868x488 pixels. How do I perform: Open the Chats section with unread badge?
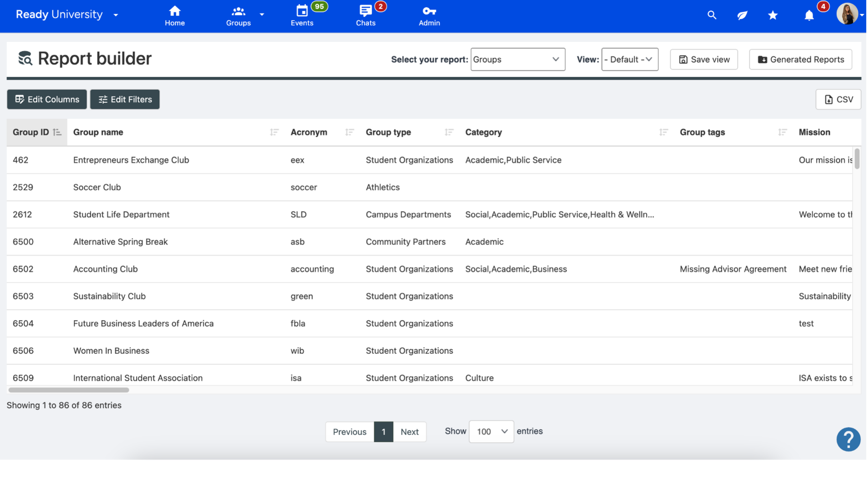tap(366, 15)
